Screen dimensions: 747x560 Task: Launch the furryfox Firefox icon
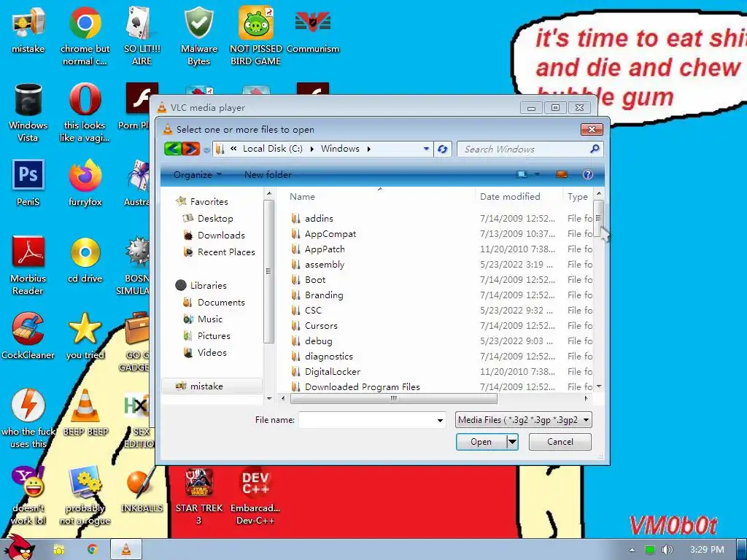coord(85,183)
